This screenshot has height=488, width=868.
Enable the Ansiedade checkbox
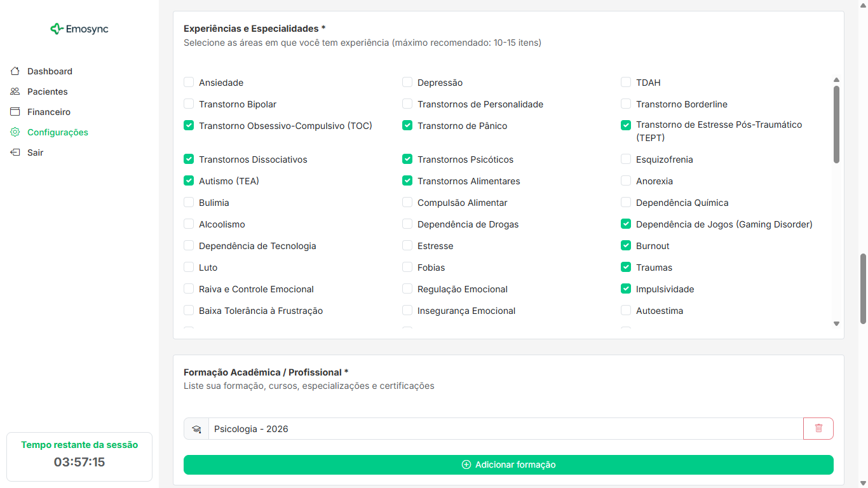[189, 82]
